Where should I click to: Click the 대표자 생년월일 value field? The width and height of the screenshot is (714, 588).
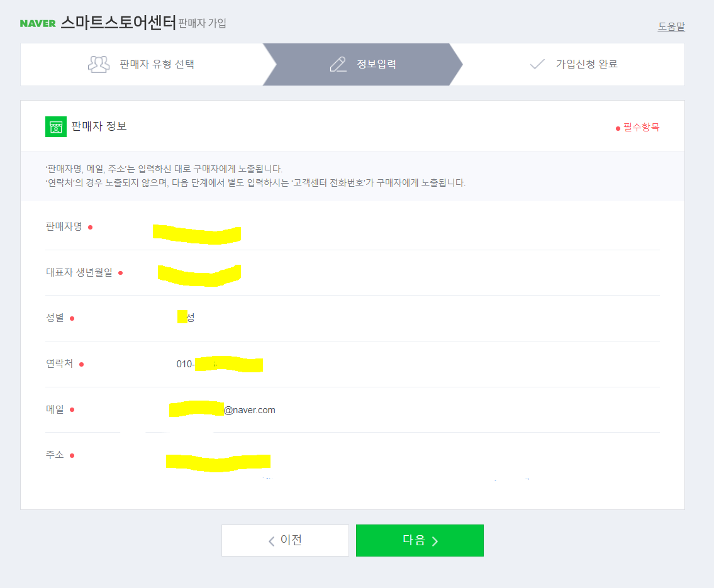tap(199, 275)
